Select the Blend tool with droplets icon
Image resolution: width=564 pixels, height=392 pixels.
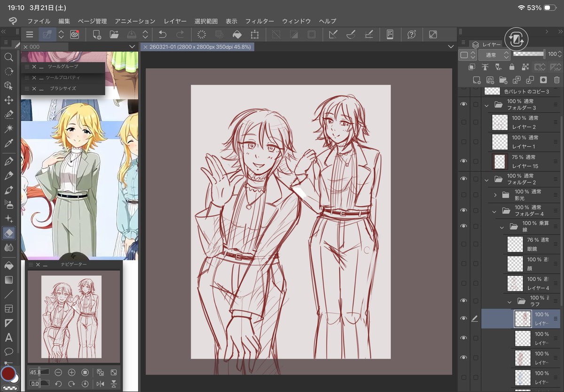(x=8, y=248)
